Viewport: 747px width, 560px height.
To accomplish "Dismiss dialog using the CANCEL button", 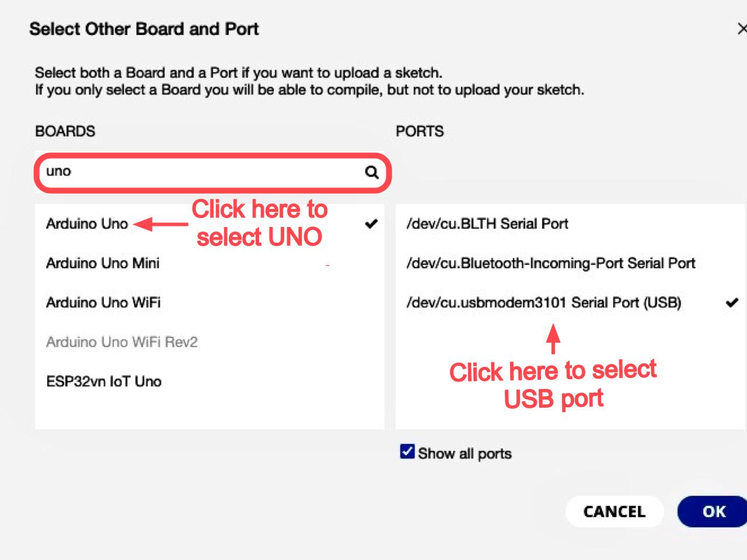I will point(615,512).
